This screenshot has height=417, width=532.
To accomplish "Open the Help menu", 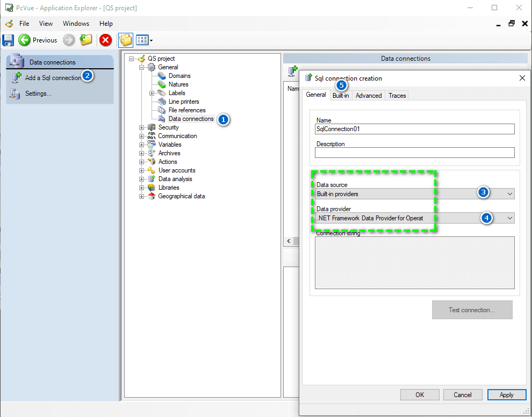I will [106, 24].
